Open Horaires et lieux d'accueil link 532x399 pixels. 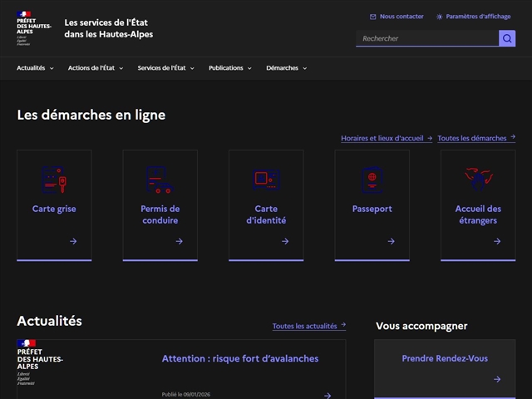[x=386, y=138]
